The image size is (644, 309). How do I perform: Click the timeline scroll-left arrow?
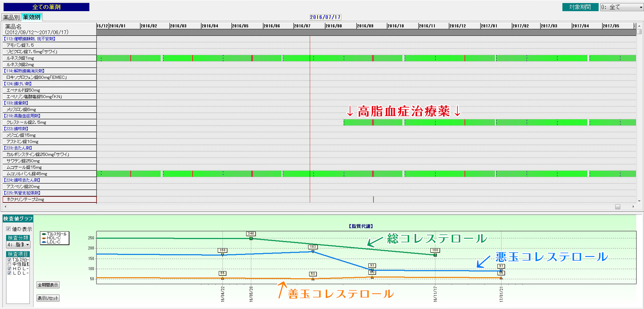5,207
